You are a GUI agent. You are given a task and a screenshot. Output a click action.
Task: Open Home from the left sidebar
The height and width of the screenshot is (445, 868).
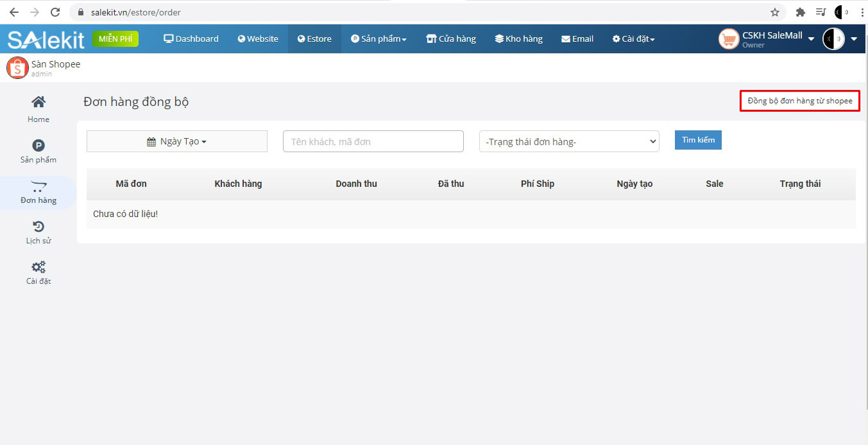tap(38, 103)
